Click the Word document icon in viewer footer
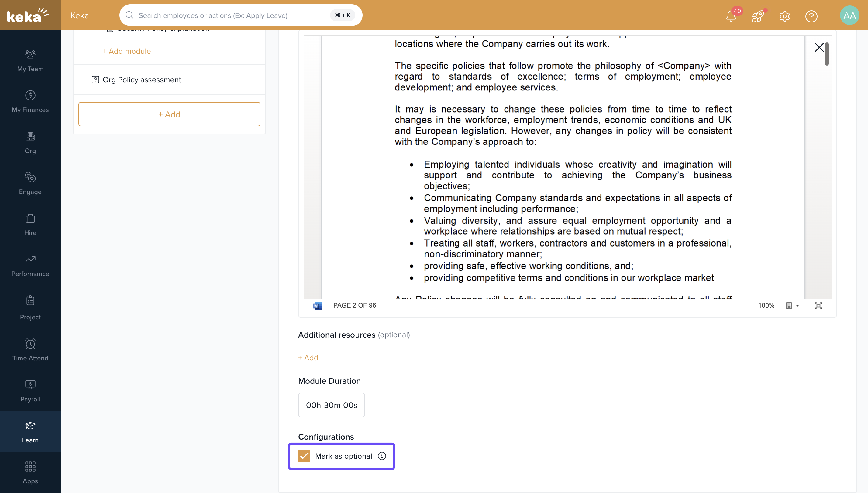 tap(317, 305)
